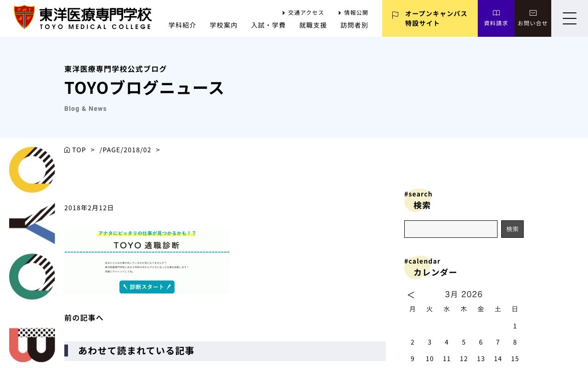This screenshot has width=588, height=368.
Task: Open the TOYO適職診断 banner image
Action: [147, 261]
